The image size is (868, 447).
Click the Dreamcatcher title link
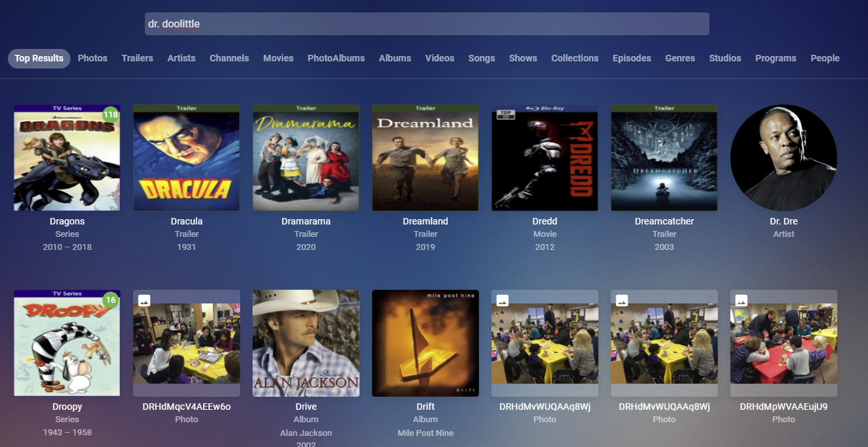click(x=664, y=221)
